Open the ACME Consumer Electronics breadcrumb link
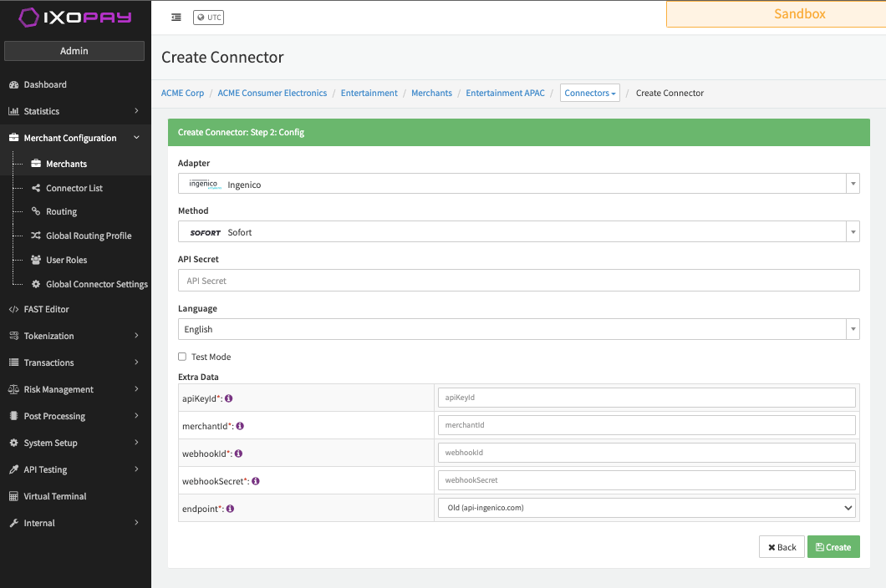 coord(272,93)
